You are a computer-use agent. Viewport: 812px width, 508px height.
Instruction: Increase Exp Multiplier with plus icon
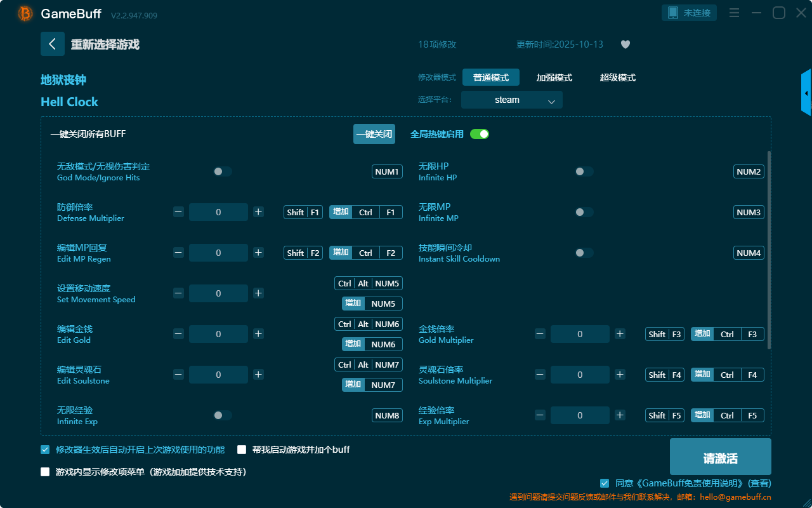coord(620,415)
